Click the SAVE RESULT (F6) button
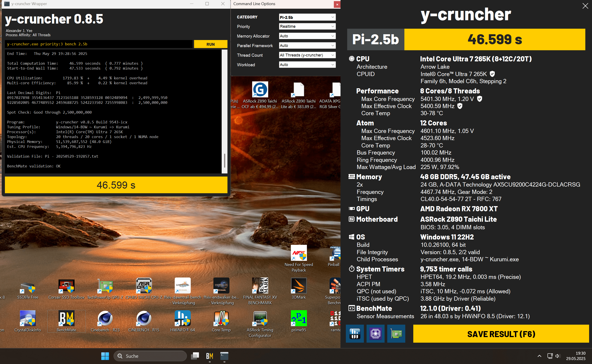Image resolution: width=592 pixels, height=364 pixels. [x=501, y=334]
